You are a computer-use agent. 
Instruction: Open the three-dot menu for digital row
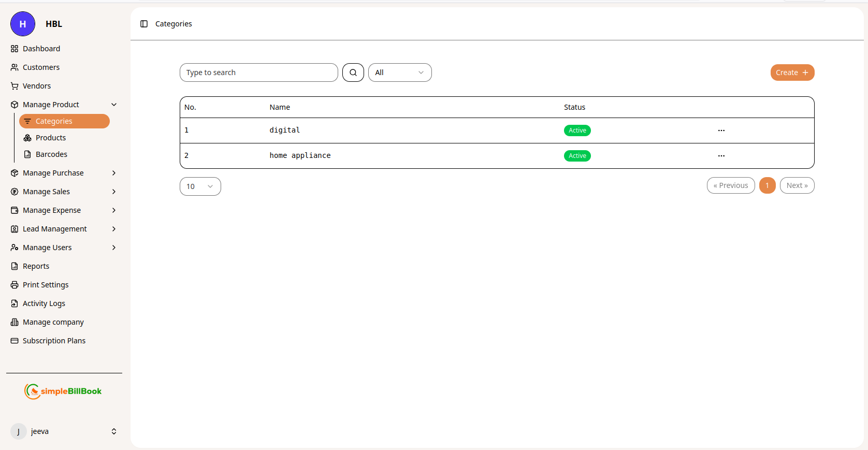pos(721,130)
